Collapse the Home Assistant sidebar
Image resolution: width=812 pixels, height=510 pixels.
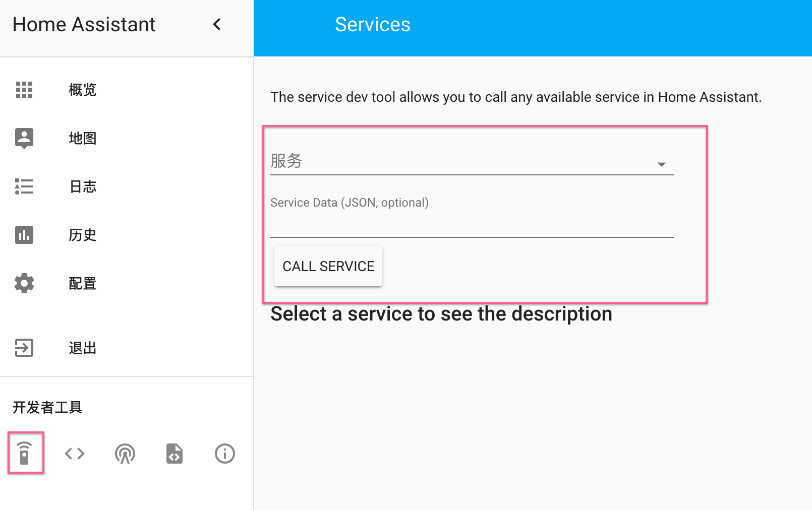[x=217, y=24]
